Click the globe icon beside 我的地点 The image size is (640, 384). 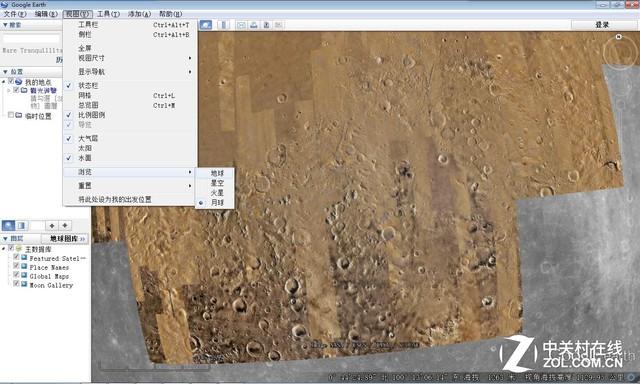[19, 82]
